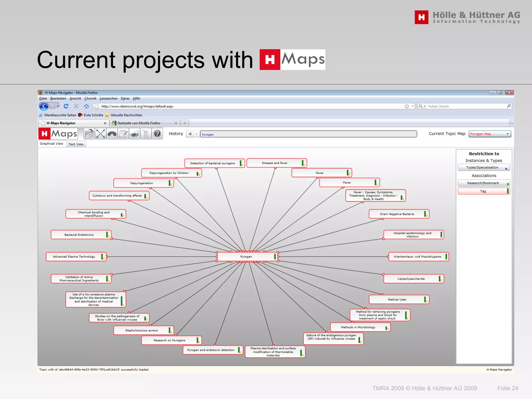The width and height of the screenshot is (532, 399).
Task: Select the Research on Pyrogens node
Action: point(171,340)
